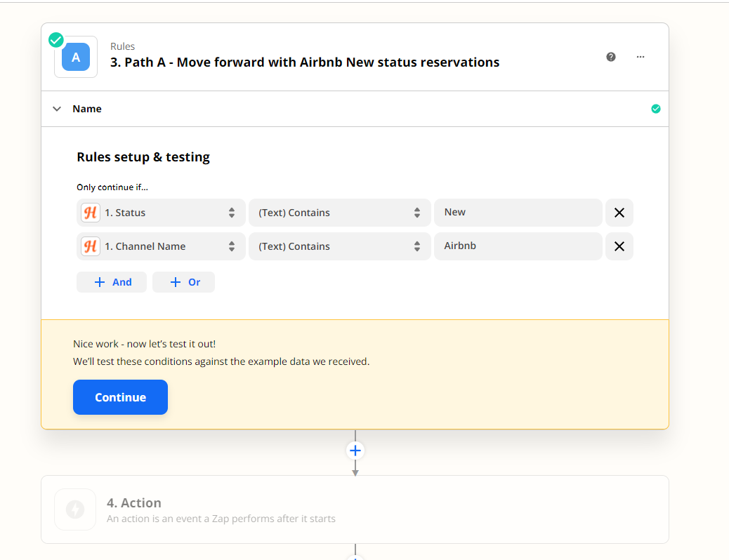
Task: Open the condition dropdown in Status row
Action: click(x=339, y=213)
